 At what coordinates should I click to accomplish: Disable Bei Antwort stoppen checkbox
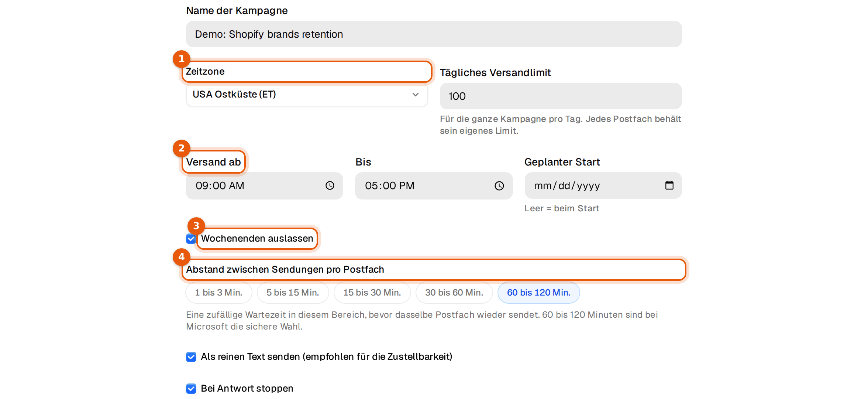(191, 389)
